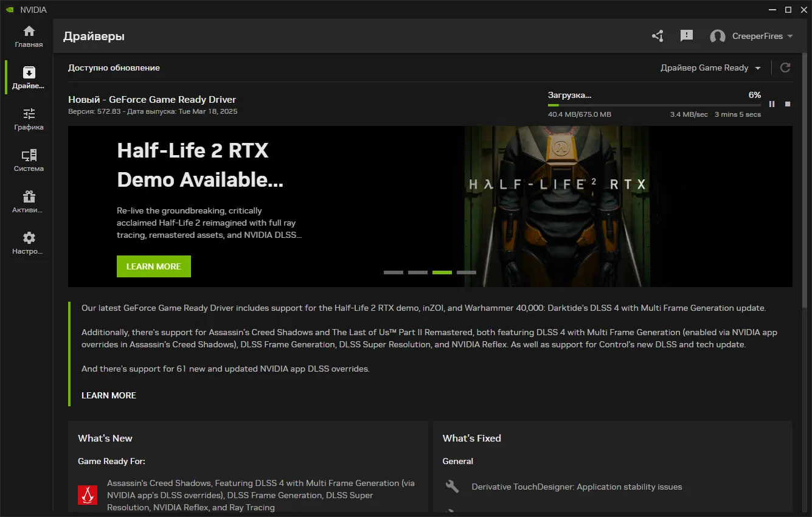Image resolution: width=812 pixels, height=517 pixels.
Task: Open the Главная home section
Action: point(29,36)
